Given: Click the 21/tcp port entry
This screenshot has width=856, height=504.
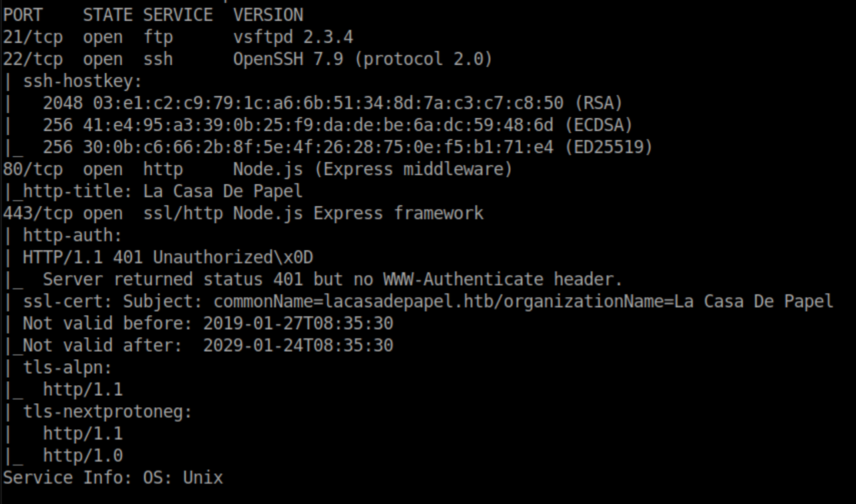Looking at the screenshot, I should click(x=33, y=37).
